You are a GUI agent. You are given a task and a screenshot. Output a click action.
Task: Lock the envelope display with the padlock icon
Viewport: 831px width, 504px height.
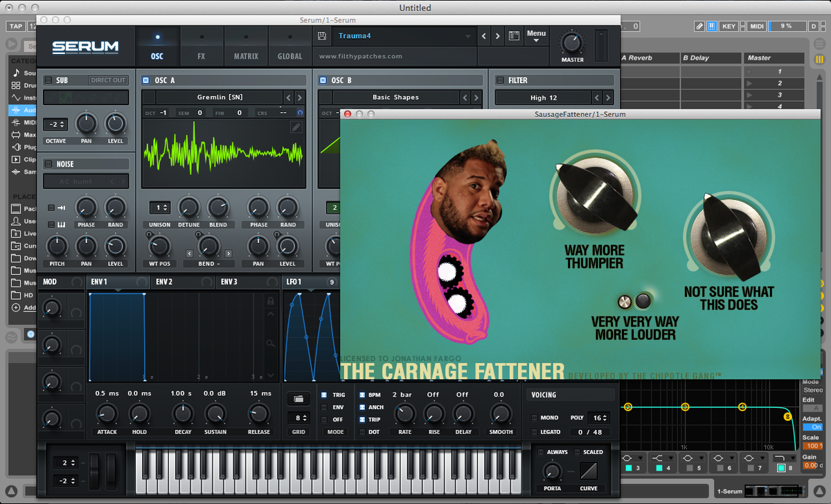[x=271, y=300]
